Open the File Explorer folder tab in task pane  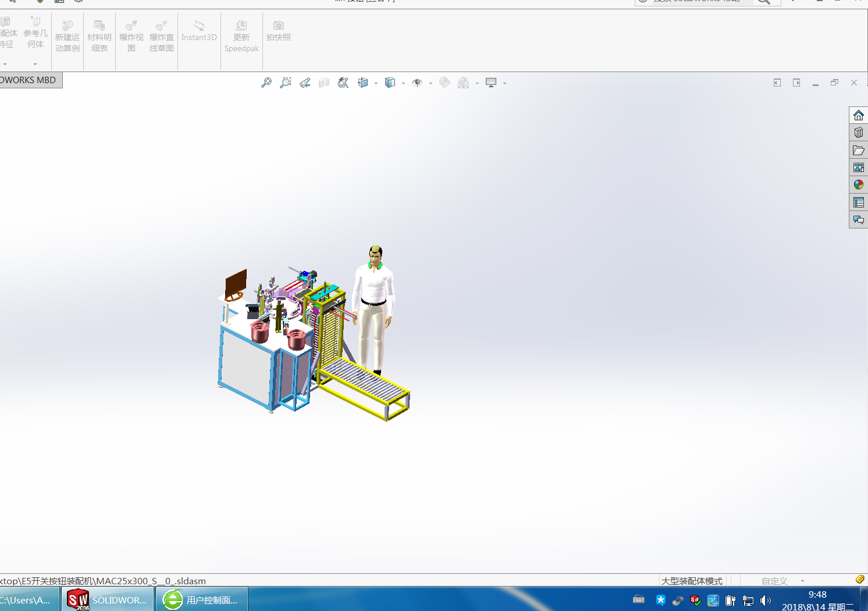[859, 150]
